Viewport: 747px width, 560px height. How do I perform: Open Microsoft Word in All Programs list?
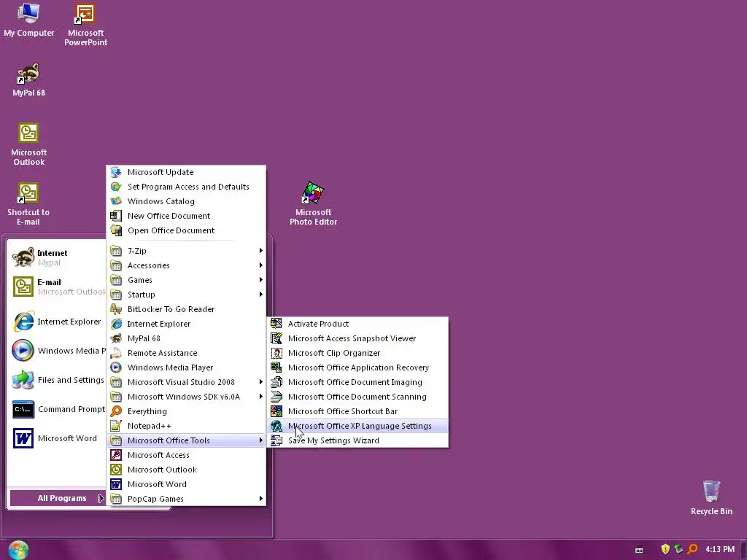pos(186,484)
